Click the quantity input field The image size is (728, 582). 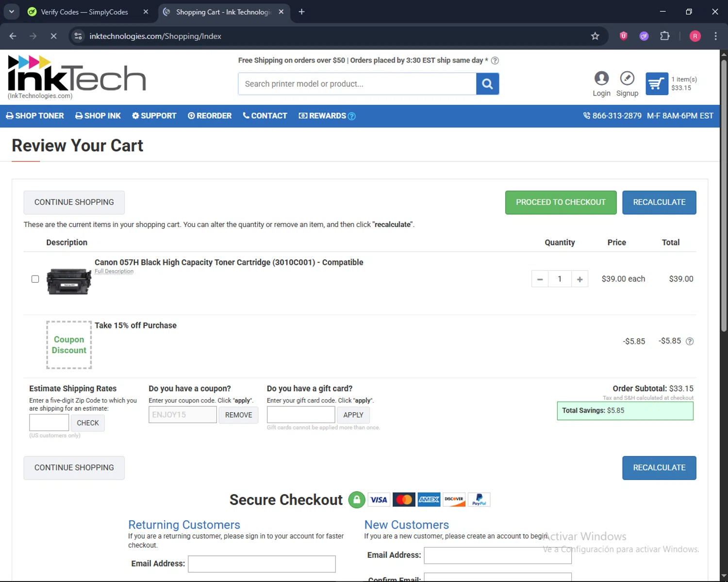tap(560, 279)
